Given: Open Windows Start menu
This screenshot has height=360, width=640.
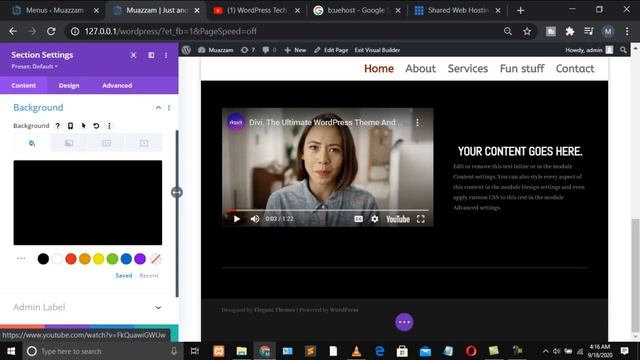Looking at the screenshot, I should tap(11, 351).
